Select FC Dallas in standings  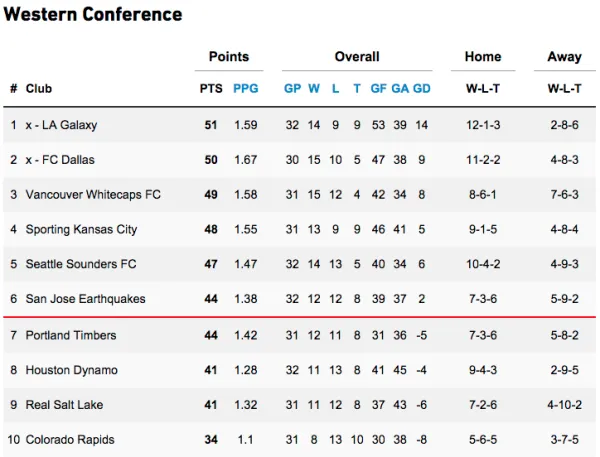pyautogui.click(x=65, y=160)
